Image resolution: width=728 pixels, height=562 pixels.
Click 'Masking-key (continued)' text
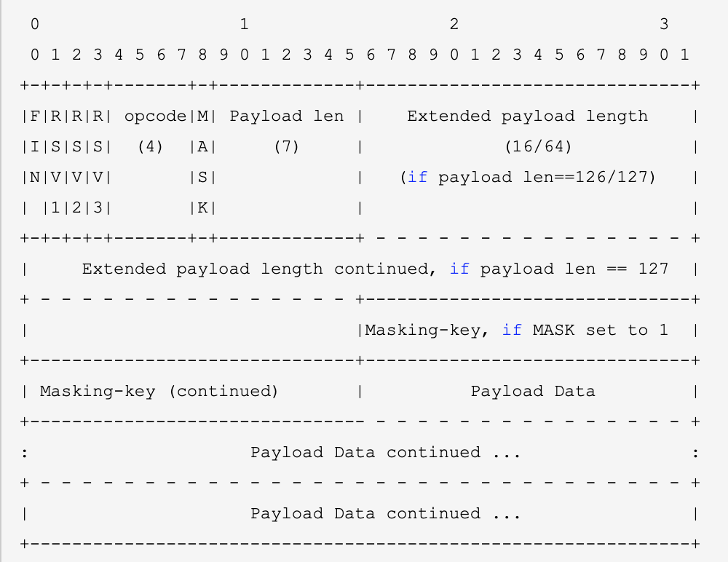159,392
